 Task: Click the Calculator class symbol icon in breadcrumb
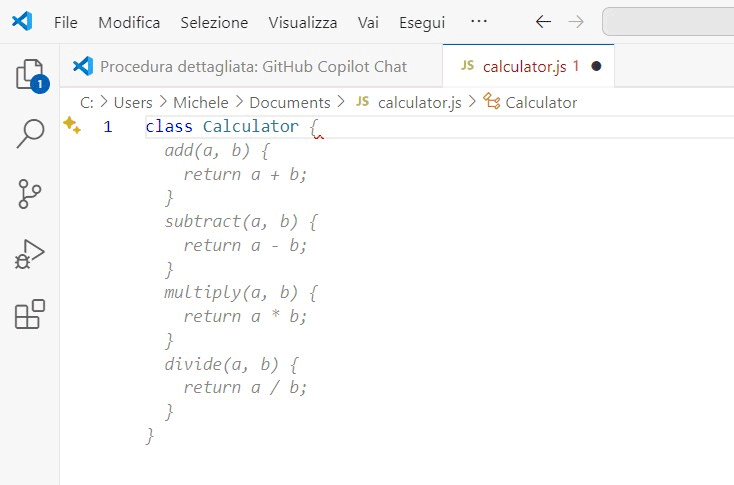(x=492, y=101)
